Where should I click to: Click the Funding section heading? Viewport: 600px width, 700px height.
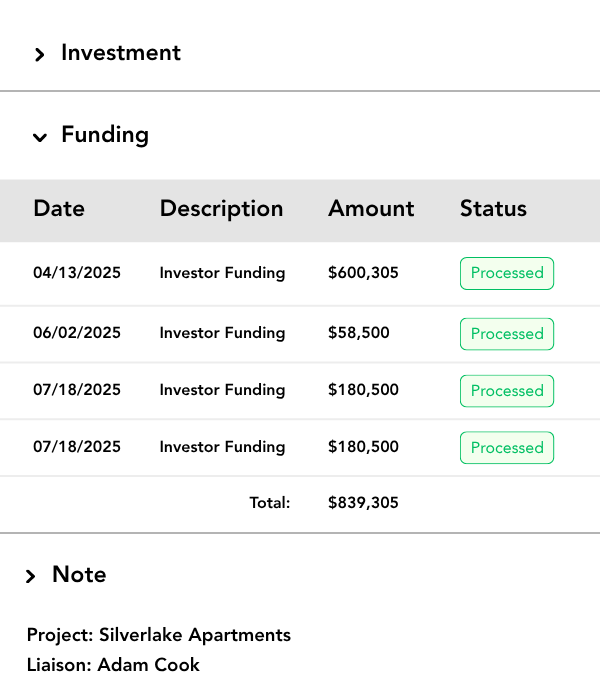coord(105,135)
